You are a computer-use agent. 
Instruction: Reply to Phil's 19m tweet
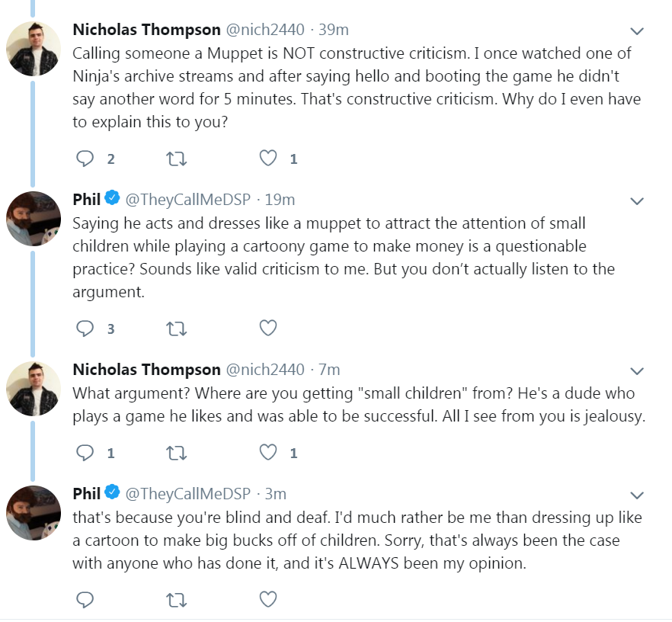[85, 329]
